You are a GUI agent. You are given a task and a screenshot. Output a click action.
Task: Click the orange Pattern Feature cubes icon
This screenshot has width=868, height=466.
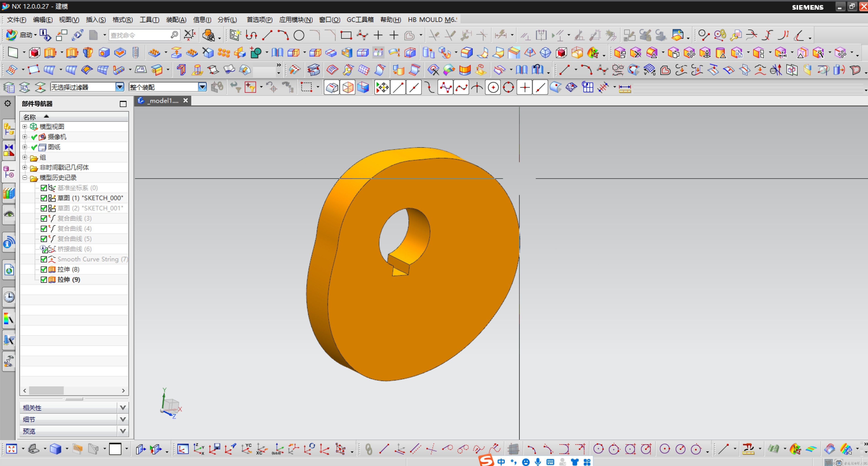(224, 53)
